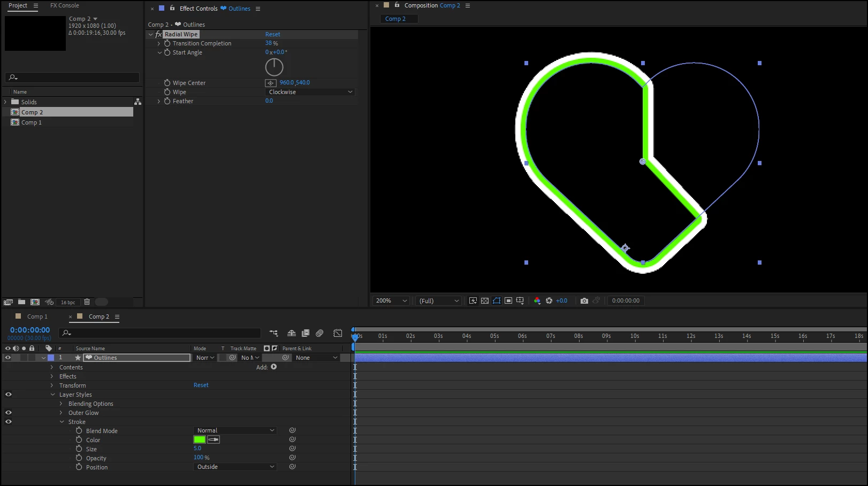Open Effect Controls panel menu
The height and width of the screenshot is (486, 868).
pyautogui.click(x=258, y=9)
